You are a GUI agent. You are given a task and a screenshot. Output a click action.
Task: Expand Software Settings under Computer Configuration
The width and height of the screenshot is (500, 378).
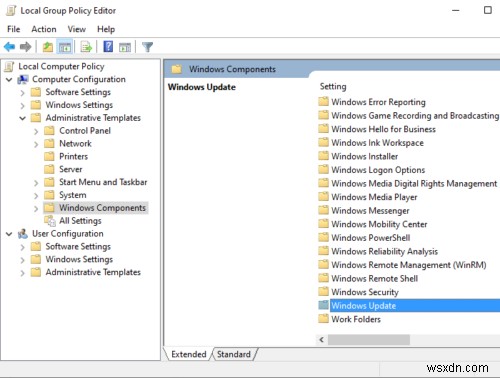(x=22, y=93)
